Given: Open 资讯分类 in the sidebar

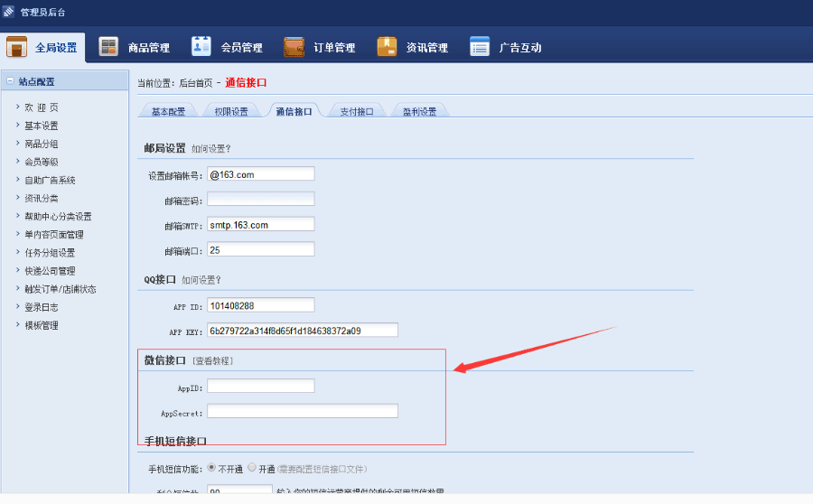Looking at the screenshot, I should tap(42, 198).
